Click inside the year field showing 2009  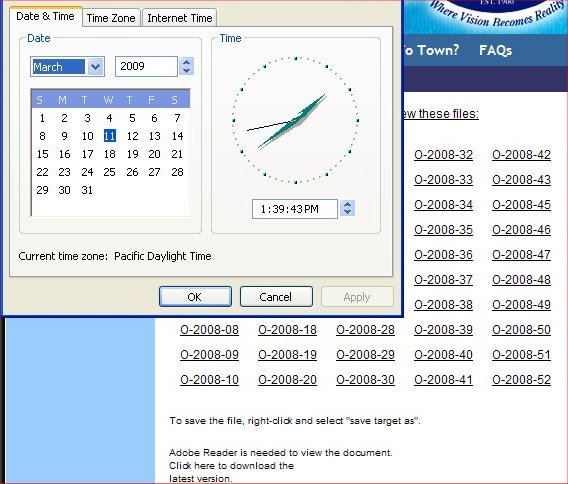pos(146,66)
